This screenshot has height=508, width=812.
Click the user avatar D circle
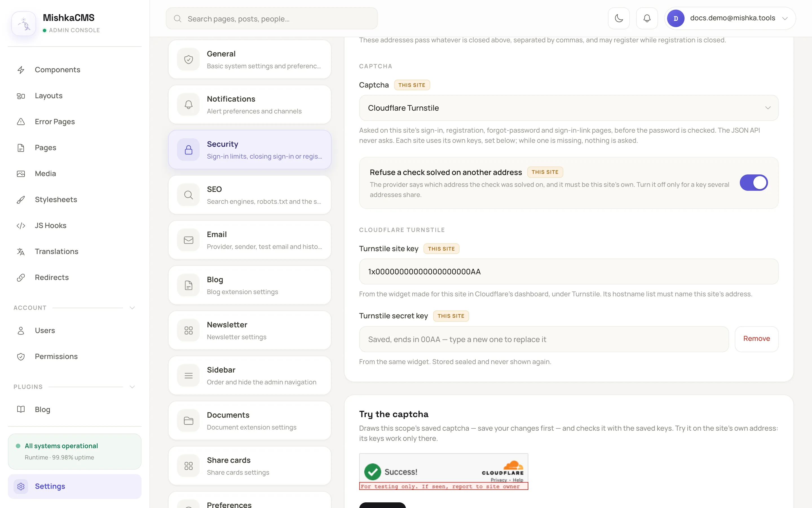pos(676,18)
